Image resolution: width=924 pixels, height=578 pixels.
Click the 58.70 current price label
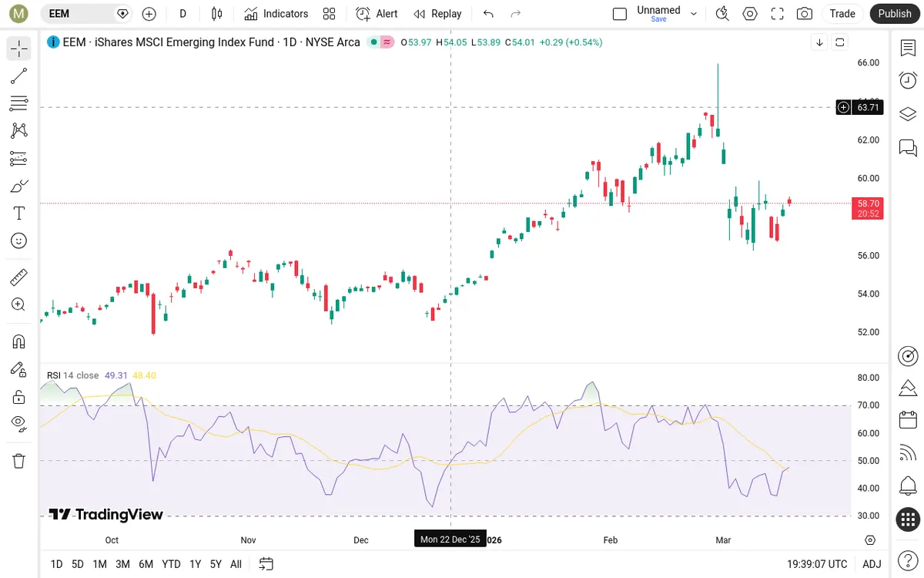(x=868, y=208)
